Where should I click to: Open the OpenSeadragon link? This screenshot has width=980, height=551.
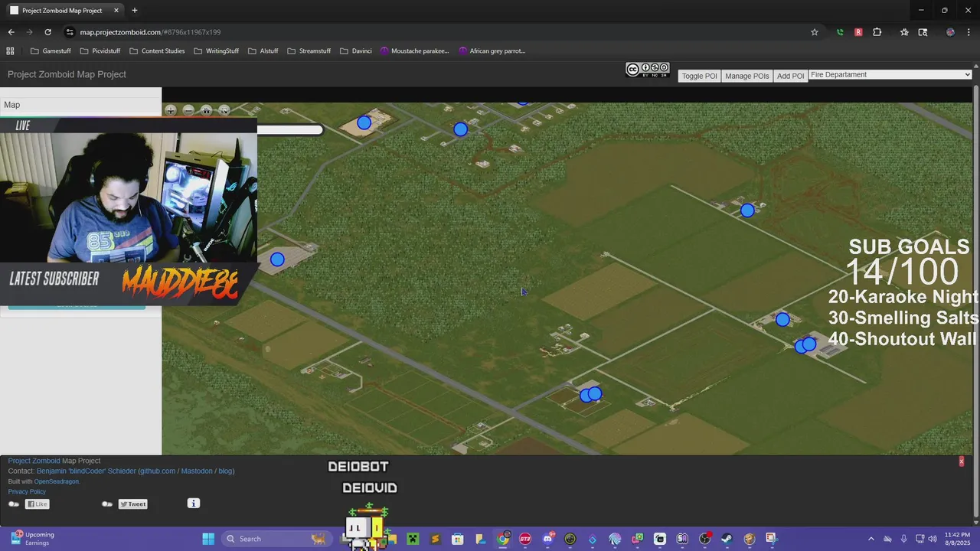[x=56, y=481]
